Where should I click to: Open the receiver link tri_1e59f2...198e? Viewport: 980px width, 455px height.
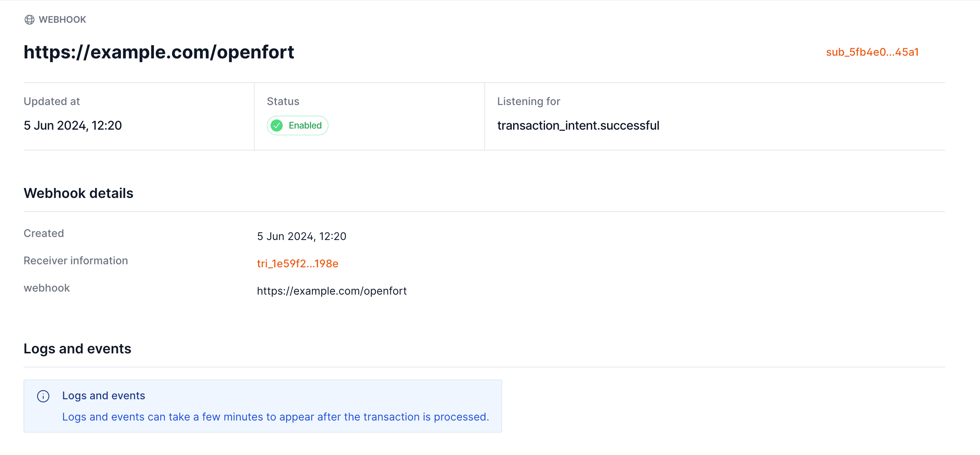pos(297,263)
